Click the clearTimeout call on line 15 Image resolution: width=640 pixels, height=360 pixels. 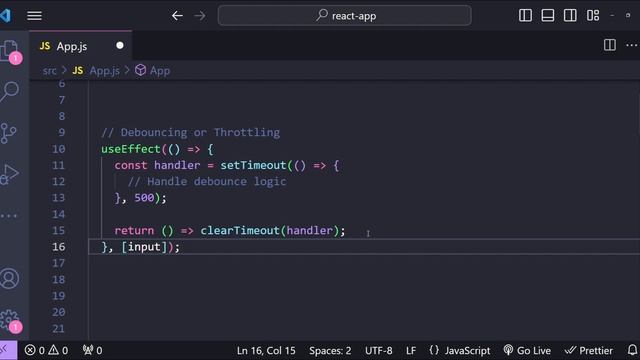(x=240, y=231)
